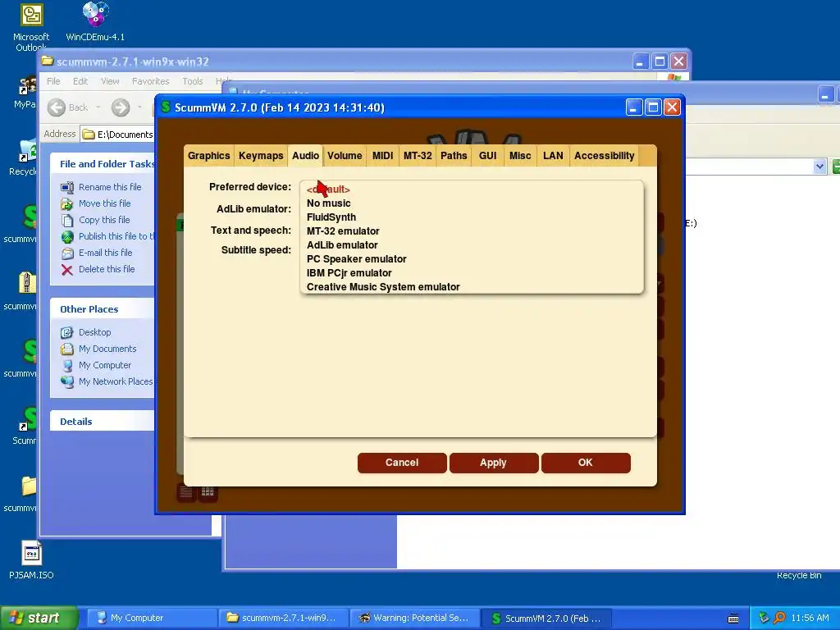Select the LAN tab

553,155
